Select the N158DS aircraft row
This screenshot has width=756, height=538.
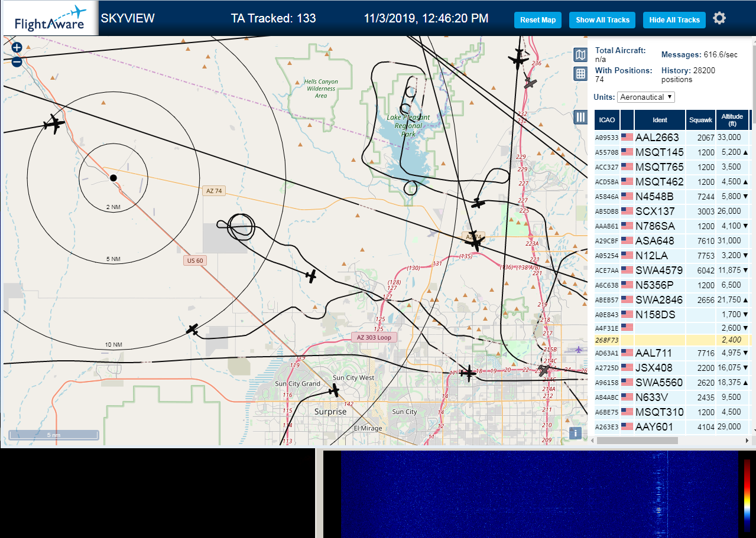click(672, 314)
